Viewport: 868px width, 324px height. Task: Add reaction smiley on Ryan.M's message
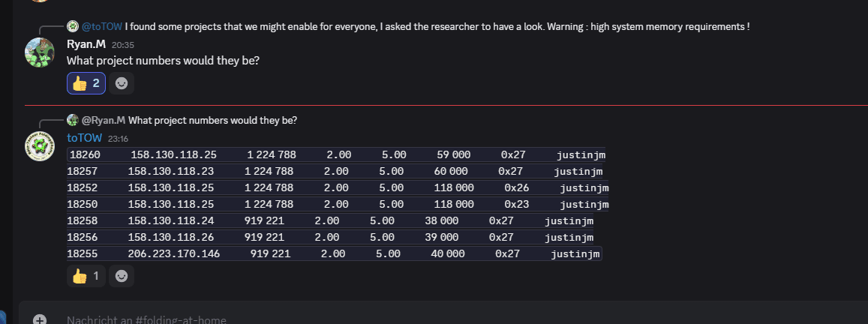click(x=122, y=84)
